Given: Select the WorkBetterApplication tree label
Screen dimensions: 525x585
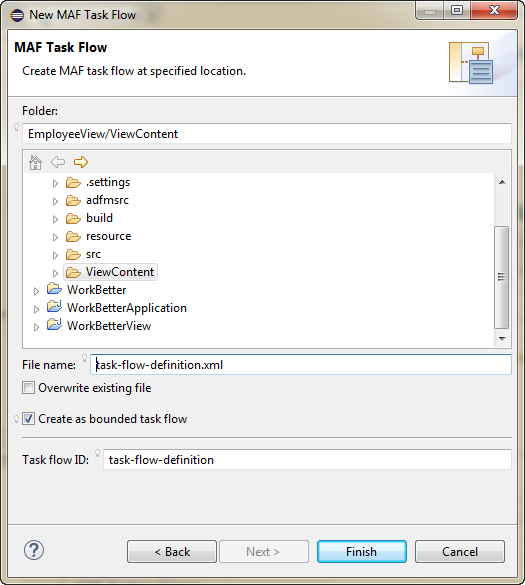Looking at the screenshot, I should (x=126, y=308).
